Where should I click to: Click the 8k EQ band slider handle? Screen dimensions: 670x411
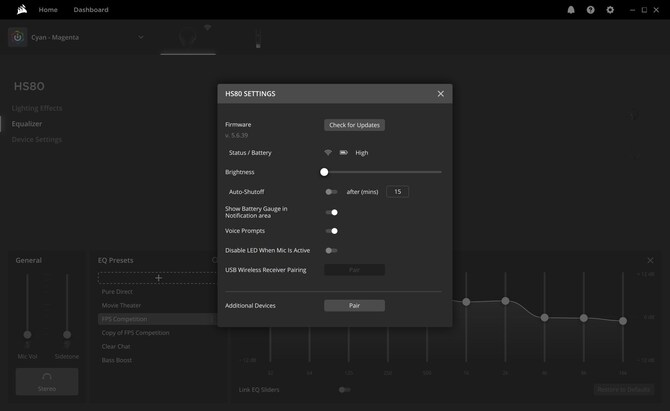[x=584, y=318]
